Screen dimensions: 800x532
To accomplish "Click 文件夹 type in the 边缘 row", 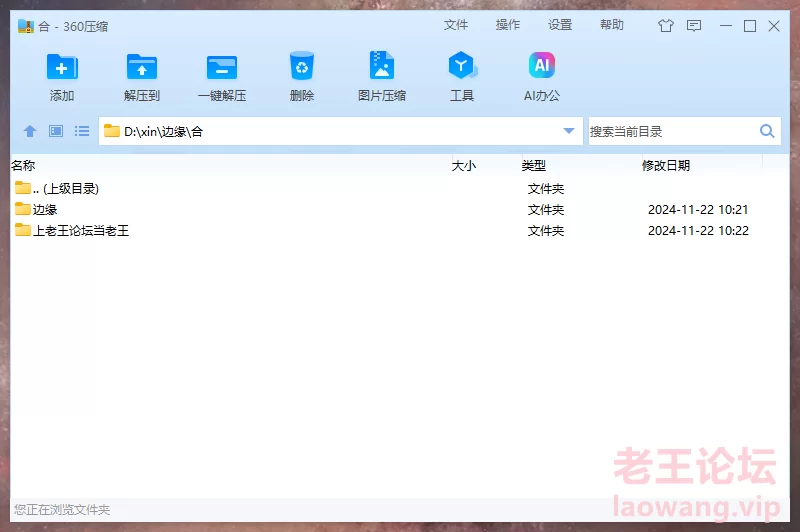I will click(546, 210).
